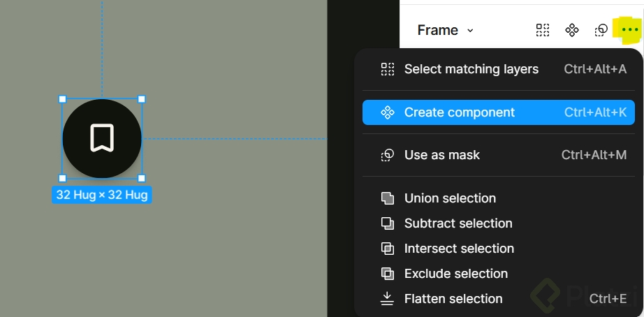Click the select matching layers icon in Frame header
The image size is (644, 317).
tap(543, 30)
